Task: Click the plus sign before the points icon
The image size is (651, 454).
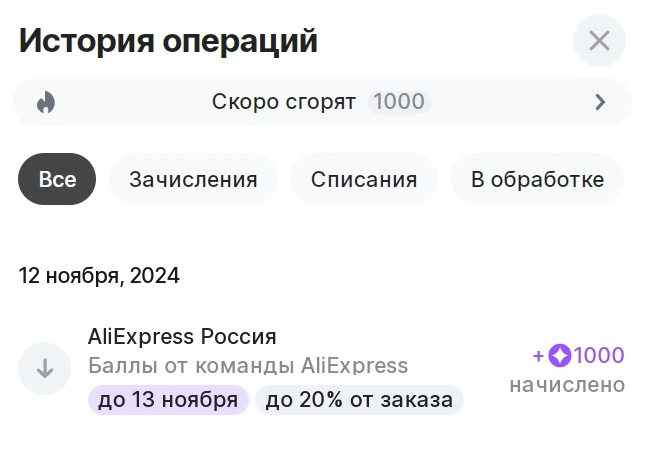Action: pos(538,356)
